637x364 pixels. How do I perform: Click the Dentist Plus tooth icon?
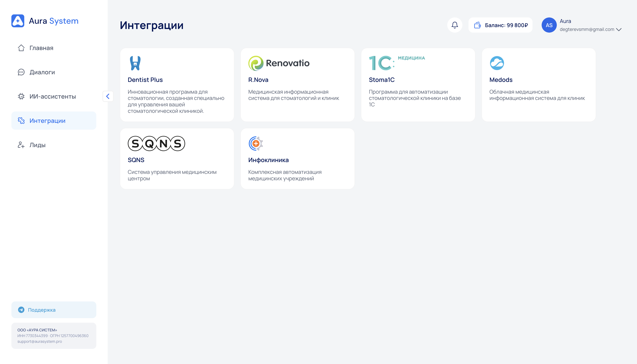coord(135,63)
